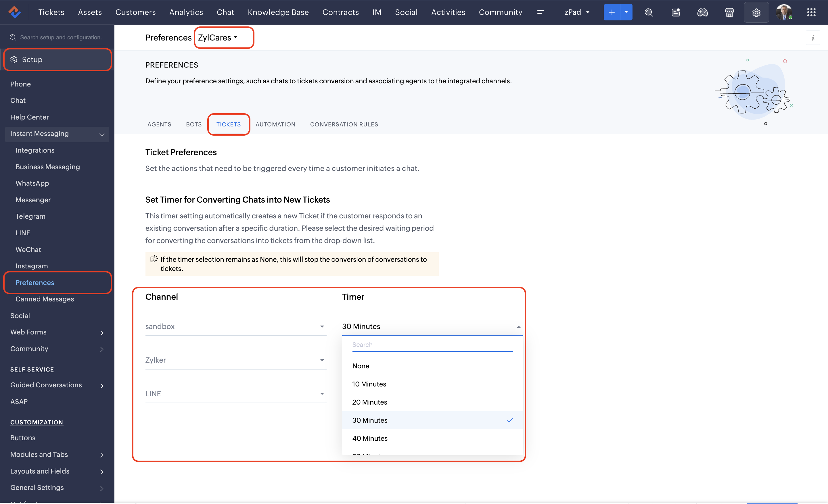Open the Conversation Rules tab

tap(344, 124)
